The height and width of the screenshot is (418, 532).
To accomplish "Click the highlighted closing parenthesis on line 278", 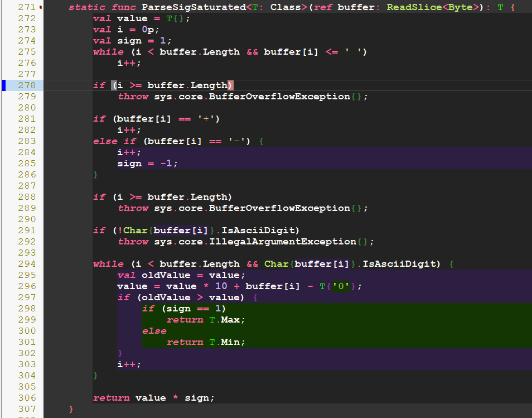I will tap(231, 85).
